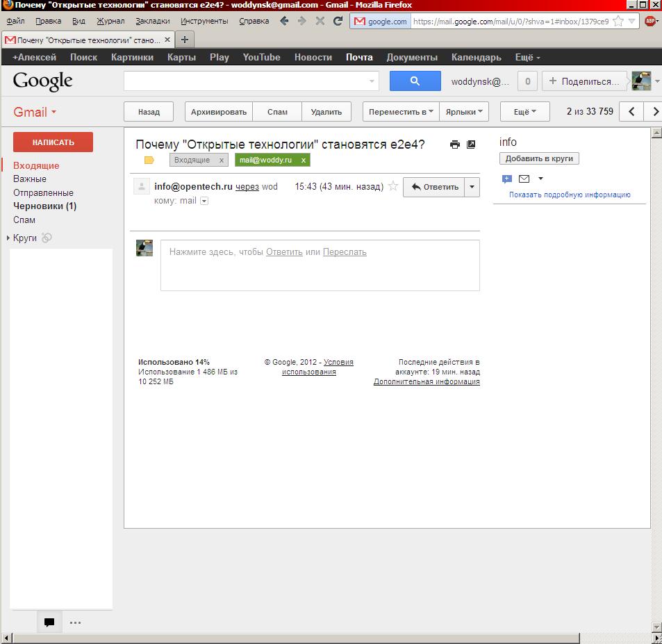This screenshot has height=644, width=662.
Task: Remove the Входящие label from email
Action: point(221,160)
